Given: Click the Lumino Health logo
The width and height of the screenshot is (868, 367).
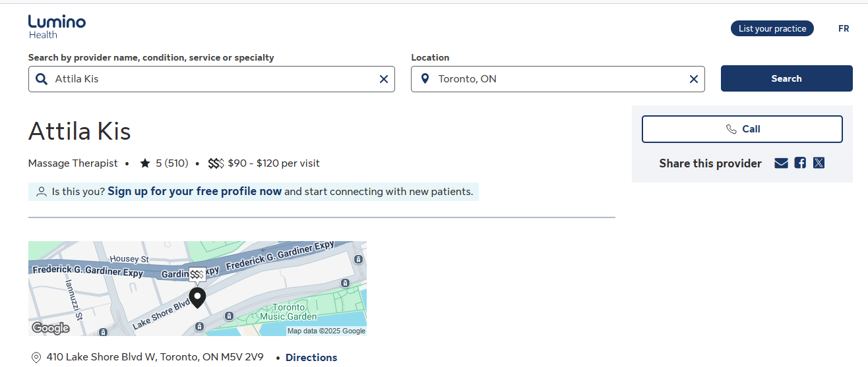Looking at the screenshot, I should [57, 26].
